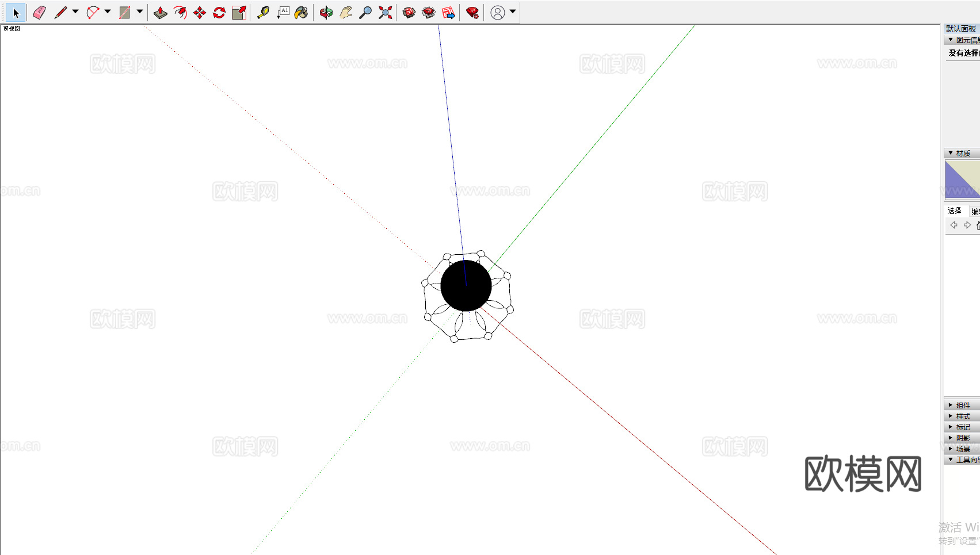Select the Rectangle shape tool
The width and height of the screenshot is (980, 555).
click(x=124, y=13)
